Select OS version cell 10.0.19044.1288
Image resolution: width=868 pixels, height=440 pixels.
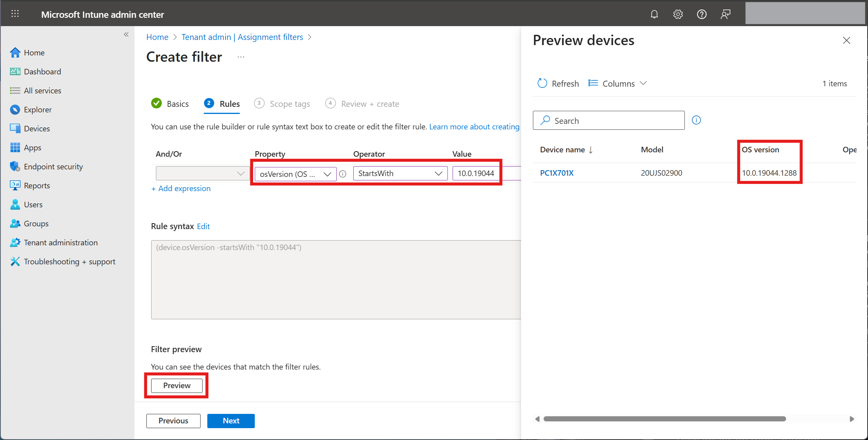tap(769, 173)
